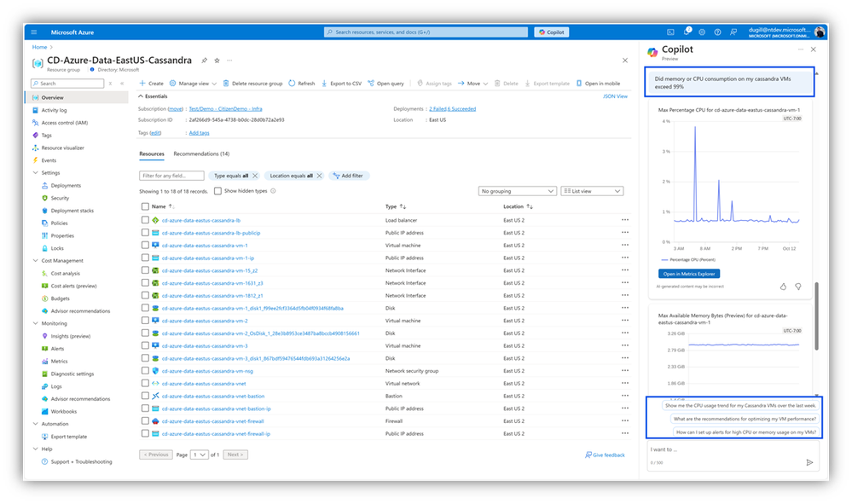Remove the Type equals all filter
The height and width of the screenshot is (504, 852).
tap(255, 176)
